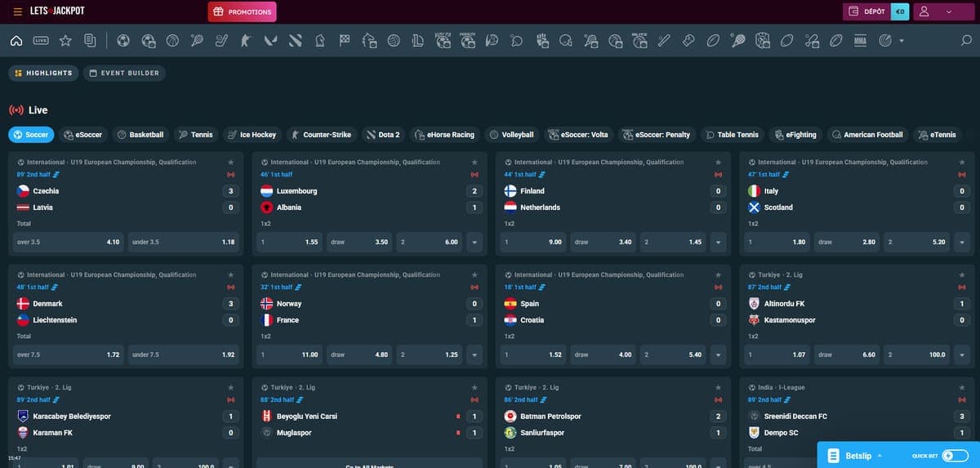Favorite the Norway vs France match star
The width and height of the screenshot is (980, 468).
pyautogui.click(x=474, y=275)
